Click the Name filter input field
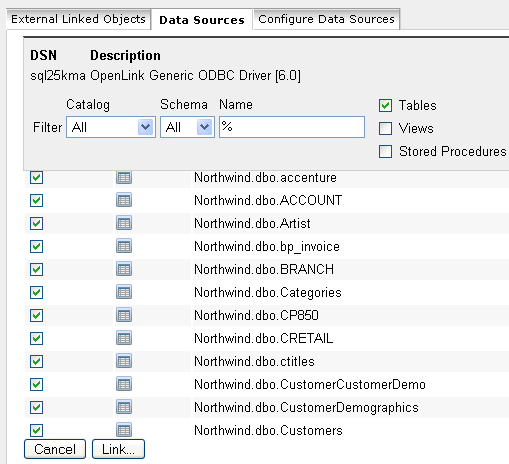The image size is (509, 464). 292,127
